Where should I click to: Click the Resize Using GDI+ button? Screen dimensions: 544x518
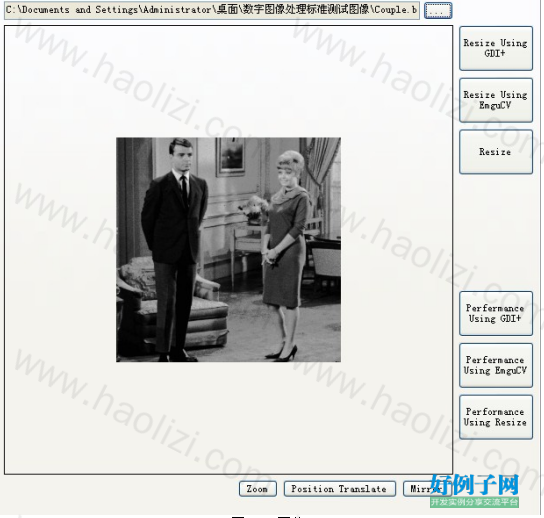coord(496,48)
